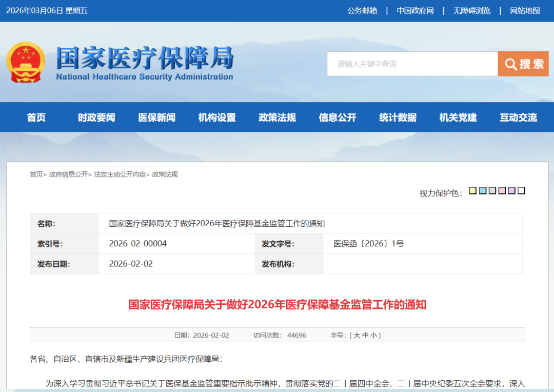Open the 机关党建 navigation item

tap(458, 117)
